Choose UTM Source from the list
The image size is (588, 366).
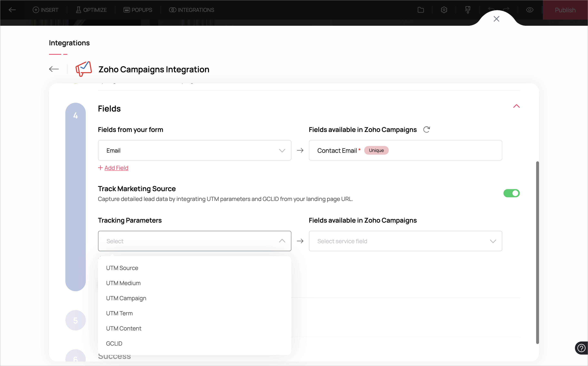tap(194, 268)
